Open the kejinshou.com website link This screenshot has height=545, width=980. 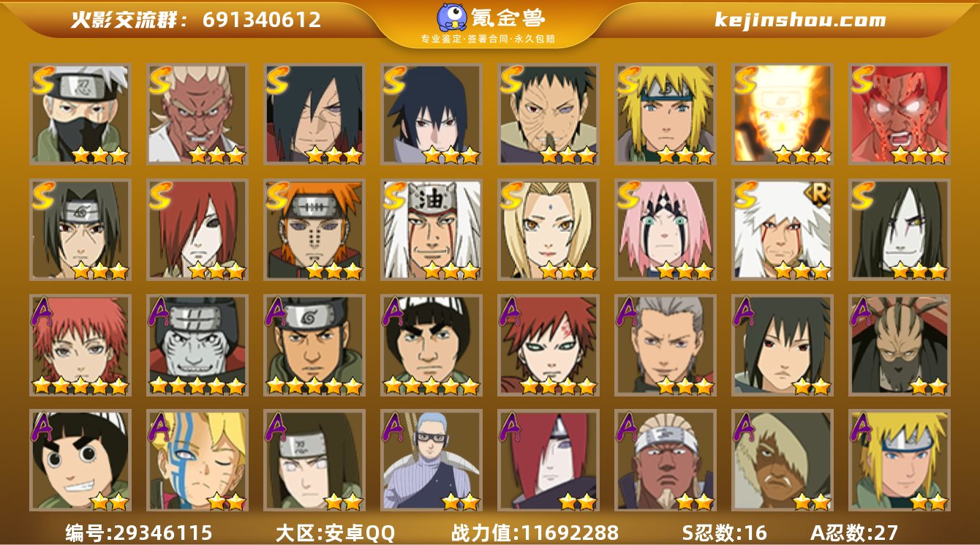point(800,20)
